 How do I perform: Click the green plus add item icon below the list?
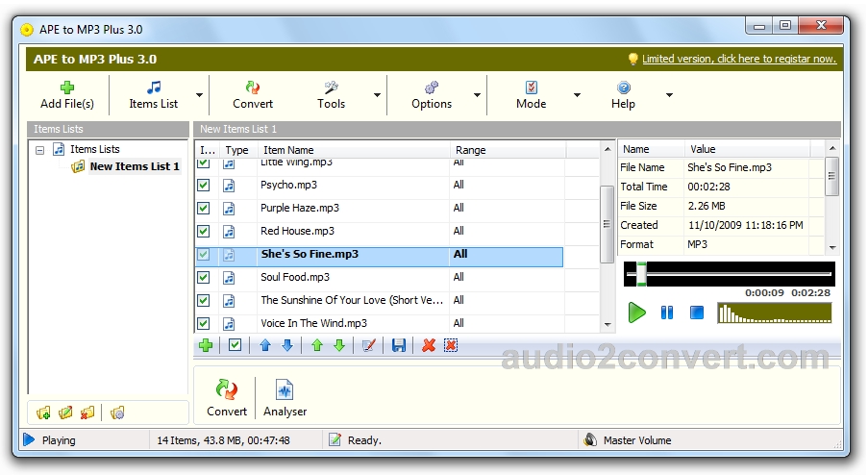[206, 345]
